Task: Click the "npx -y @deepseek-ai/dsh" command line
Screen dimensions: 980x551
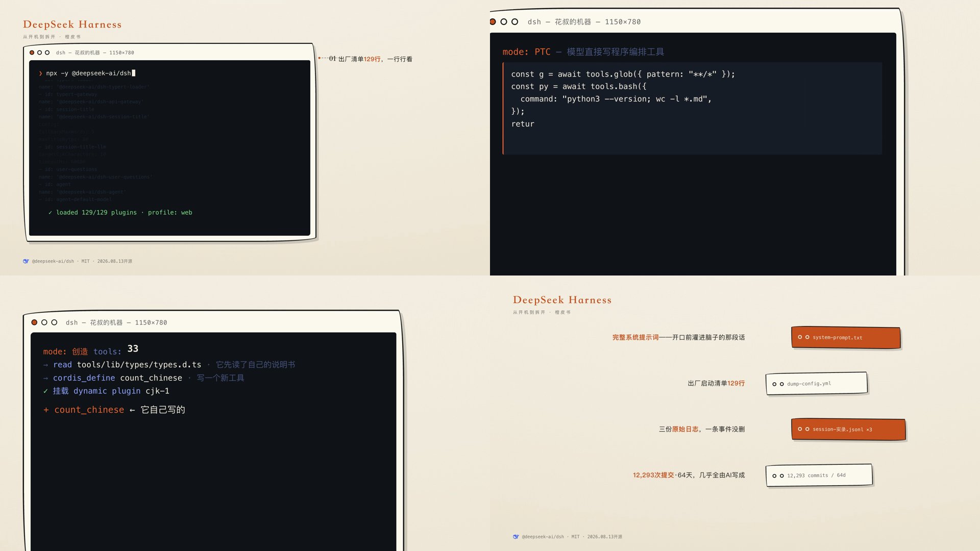Action: pos(88,73)
